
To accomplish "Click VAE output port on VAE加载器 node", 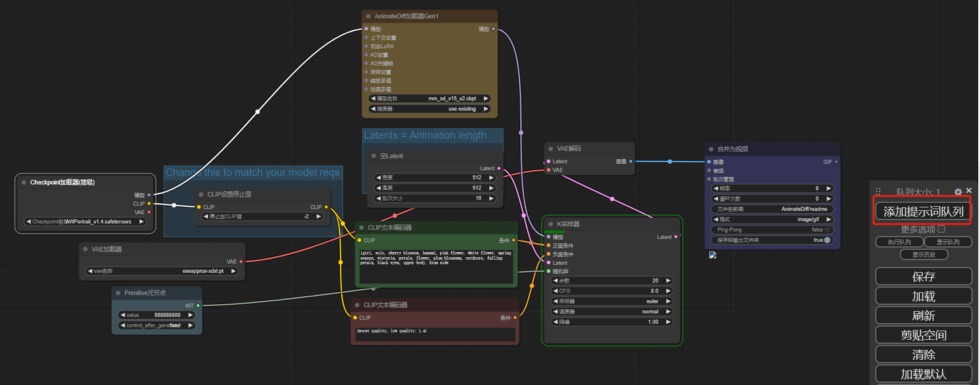I will (x=241, y=262).
